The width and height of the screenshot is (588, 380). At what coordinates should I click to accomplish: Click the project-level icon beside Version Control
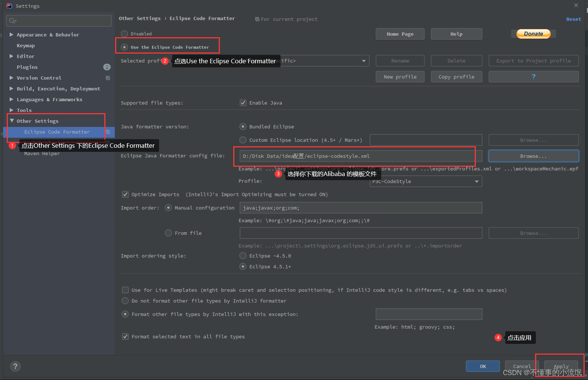pos(108,78)
